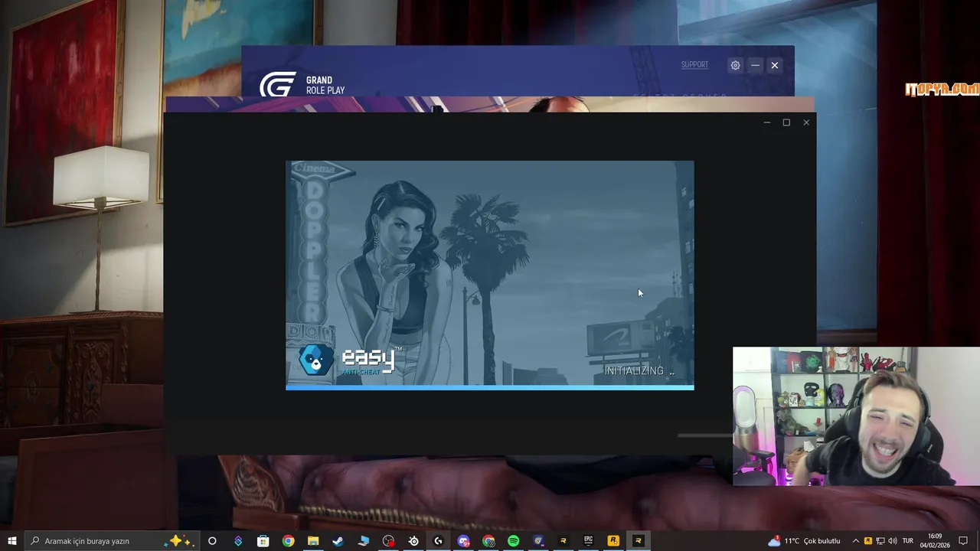Focus the taskbar search box

coord(112,541)
